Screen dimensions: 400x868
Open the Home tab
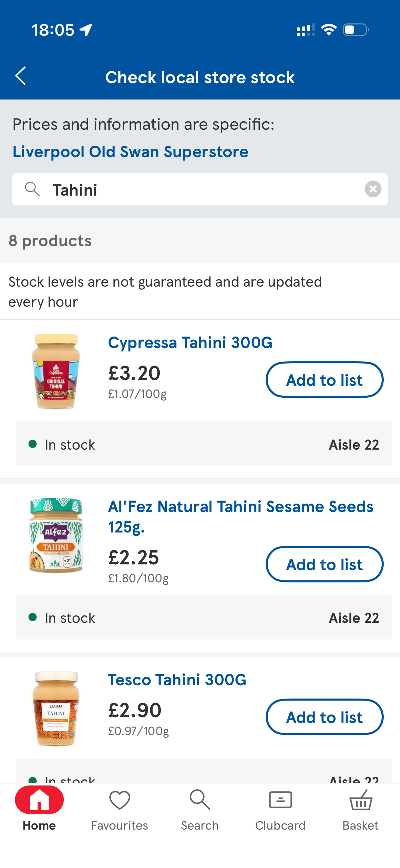39,810
